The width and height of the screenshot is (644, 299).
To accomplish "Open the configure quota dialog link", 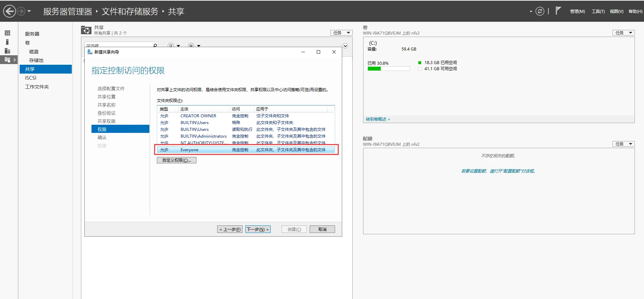I will pyautogui.click(x=498, y=171).
